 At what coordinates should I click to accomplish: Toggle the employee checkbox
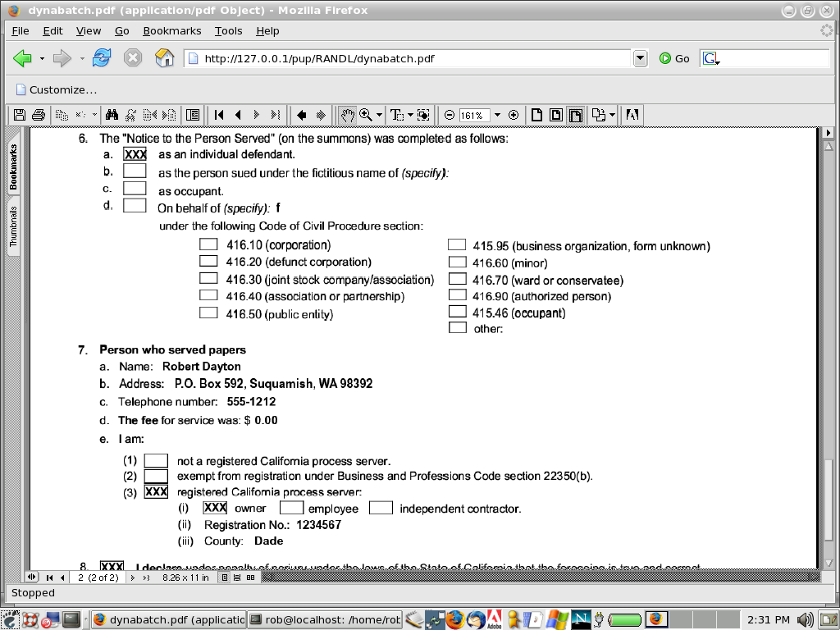click(292, 508)
